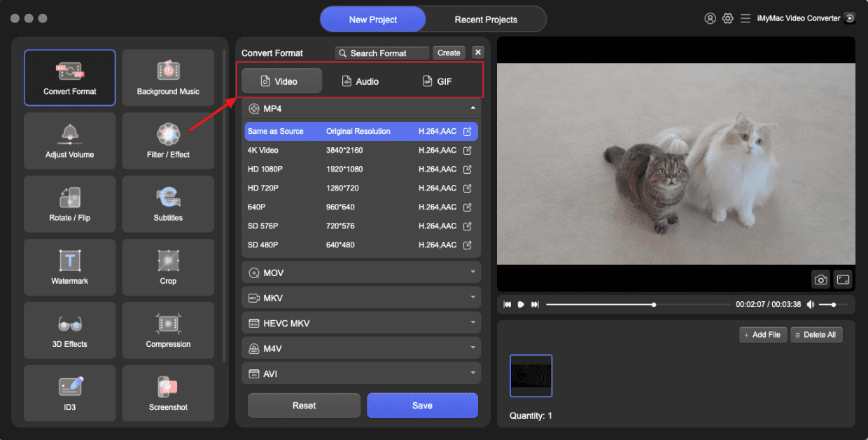Click Add File to import video
This screenshot has width=868, height=440.
pyautogui.click(x=762, y=334)
